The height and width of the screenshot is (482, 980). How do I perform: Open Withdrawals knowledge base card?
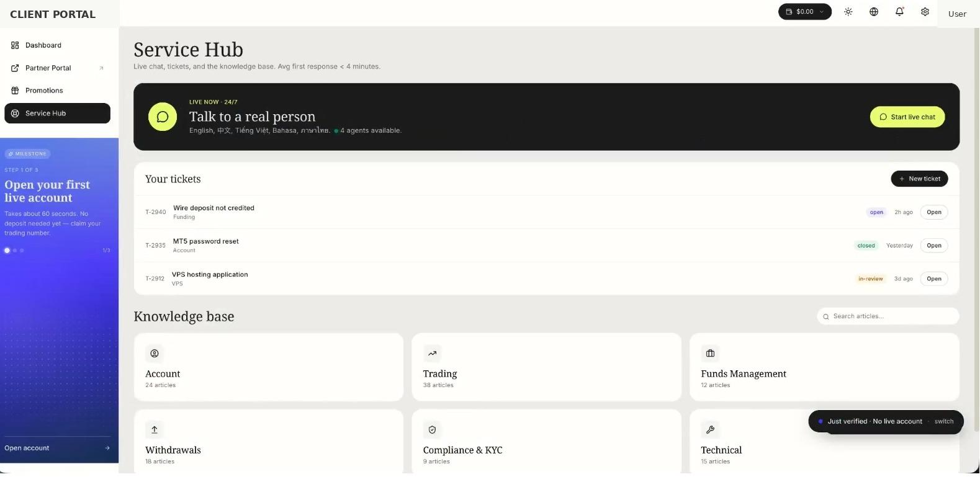[x=269, y=442]
